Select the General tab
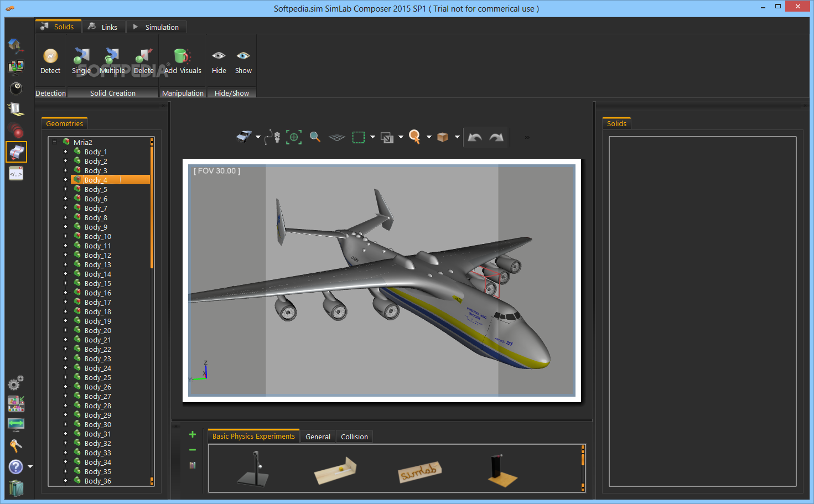This screenshot has width=814, height=504. (x=318, y=437)
